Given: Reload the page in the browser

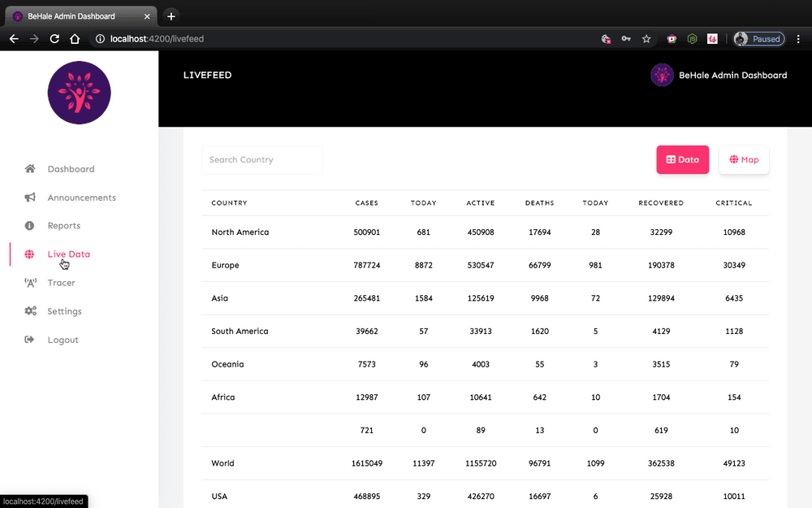Looking at the screenshot, I should click(x=54, y=38).
